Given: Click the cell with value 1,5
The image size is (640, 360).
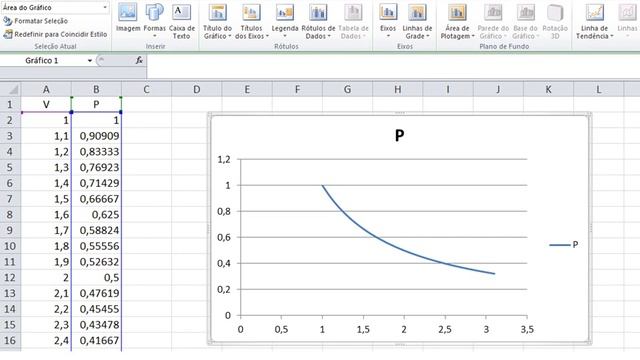Looking at the screenshot, I should (46, 199).
